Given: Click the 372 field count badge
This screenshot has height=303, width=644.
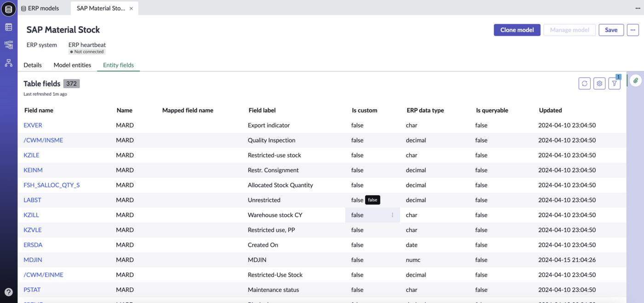Looking at the screenshot, I should [x=71, y=83].
